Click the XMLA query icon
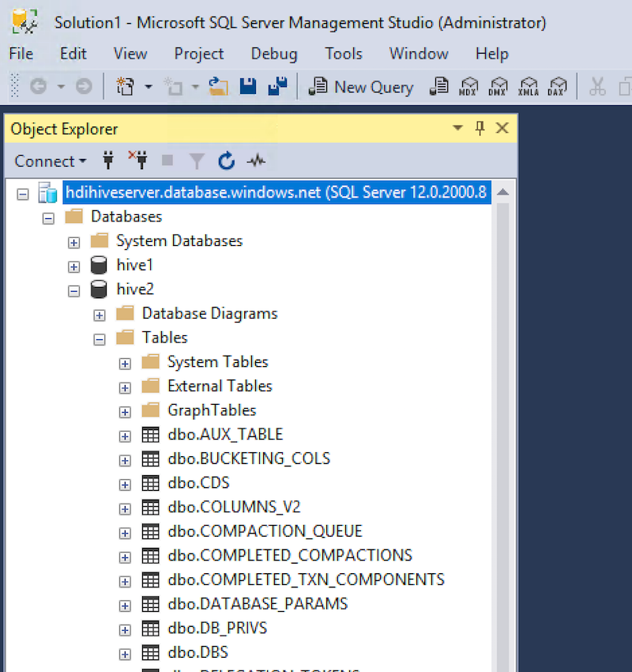Image resolution: width=632 pixels, height=672 pixels. (528, 87)
